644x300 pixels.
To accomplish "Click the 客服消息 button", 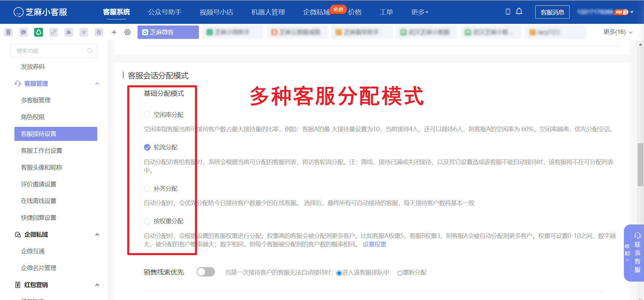I will point(552,12).
